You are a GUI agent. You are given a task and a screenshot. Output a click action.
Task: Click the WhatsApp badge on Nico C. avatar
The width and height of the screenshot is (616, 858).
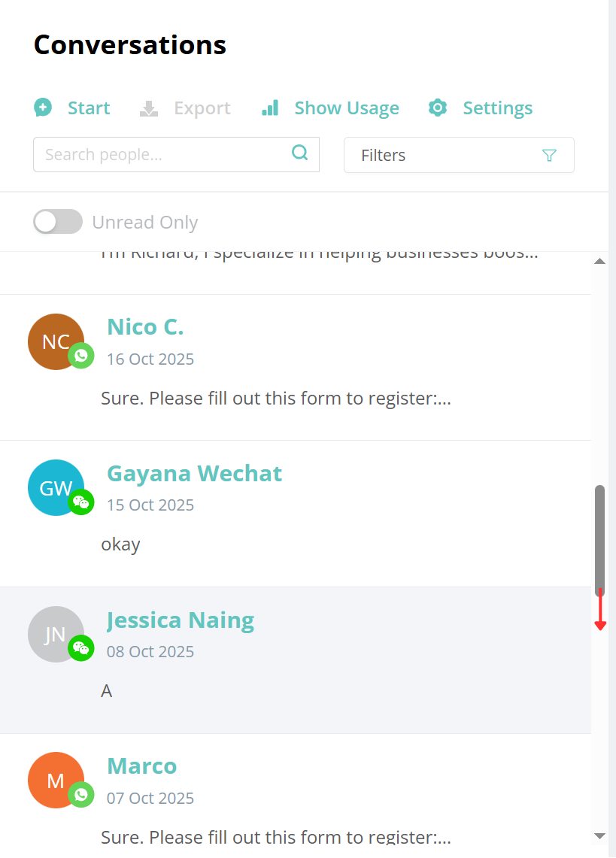click(x=81, y=356)
